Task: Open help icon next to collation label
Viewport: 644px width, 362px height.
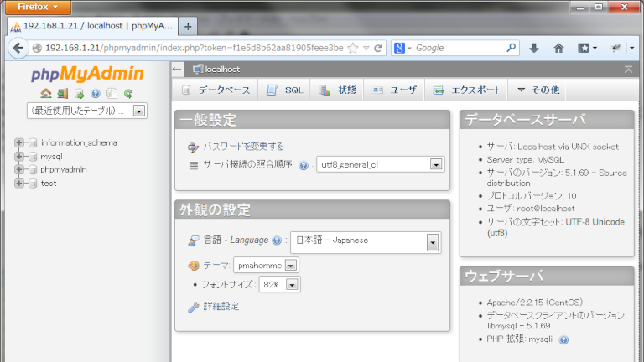Action: tap(303, 165)
